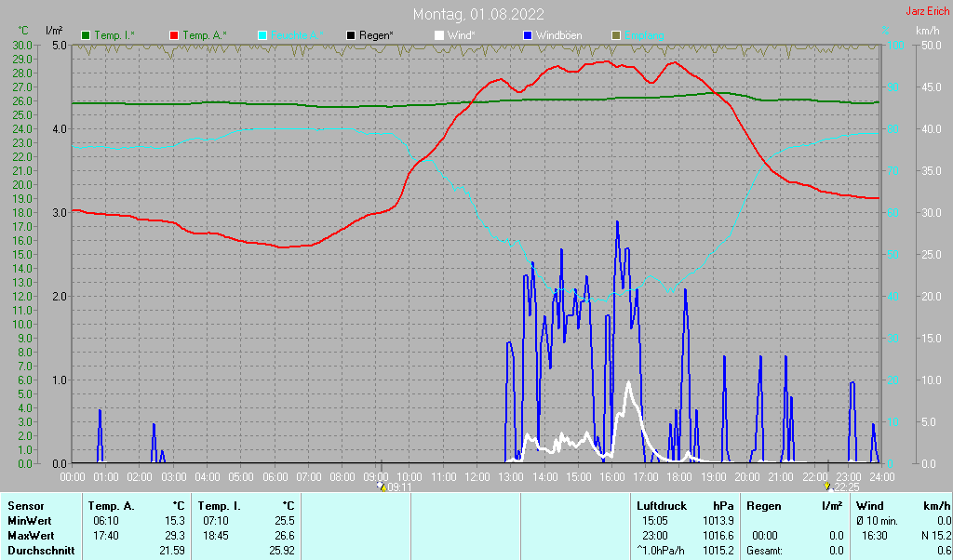Select the Sensor table header
953x560 pixels.
tap(25, 505)
